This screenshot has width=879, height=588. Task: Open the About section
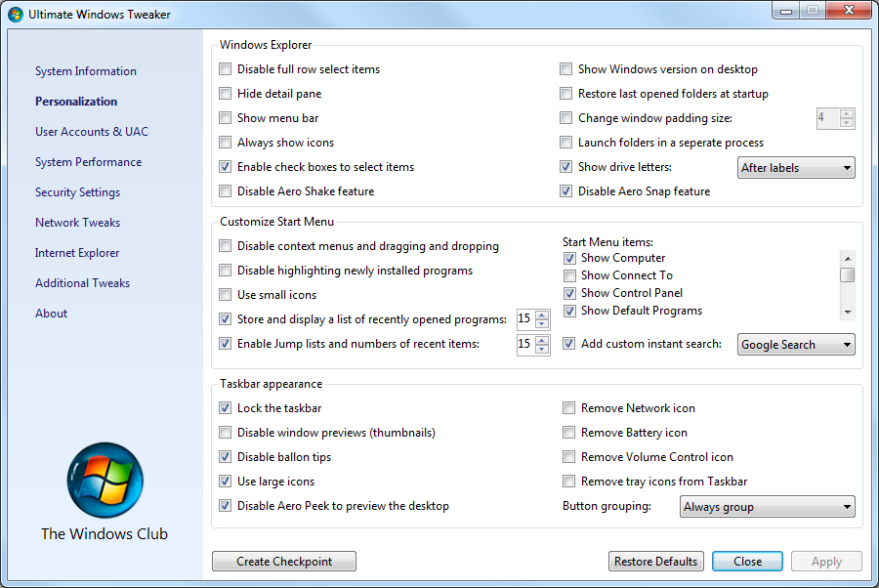click(x=51, y=314)
